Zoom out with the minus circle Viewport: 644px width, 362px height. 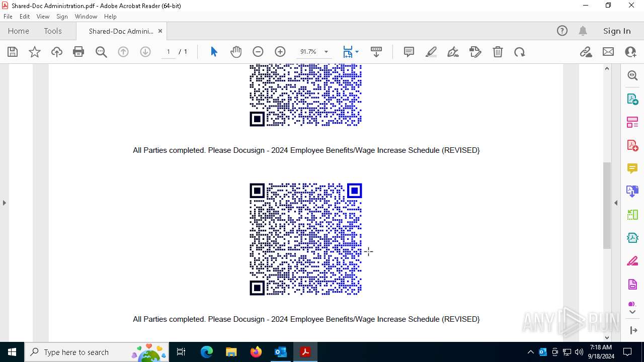point(258,52)
